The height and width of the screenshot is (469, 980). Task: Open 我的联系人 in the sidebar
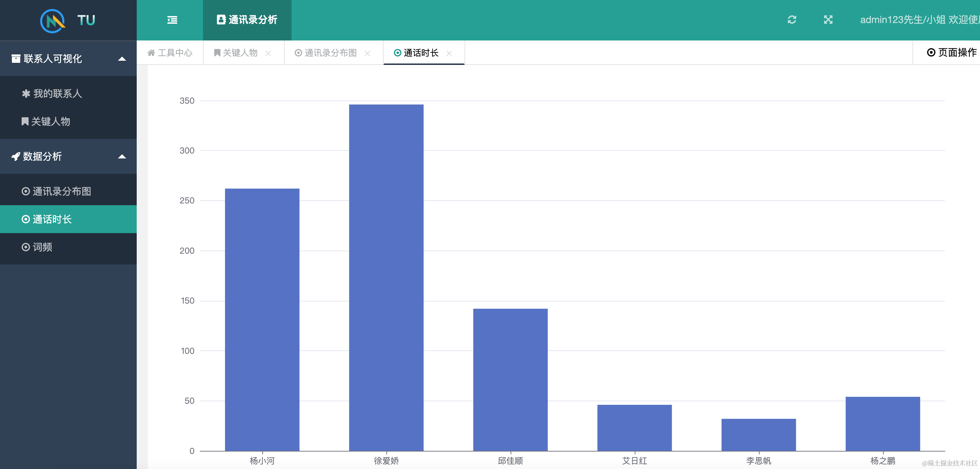pyautogui.click(x=57, y=94)
